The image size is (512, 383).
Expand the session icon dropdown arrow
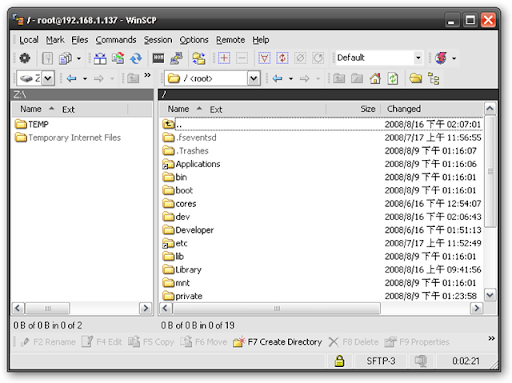pyautogui.click(x=454, y=58)
